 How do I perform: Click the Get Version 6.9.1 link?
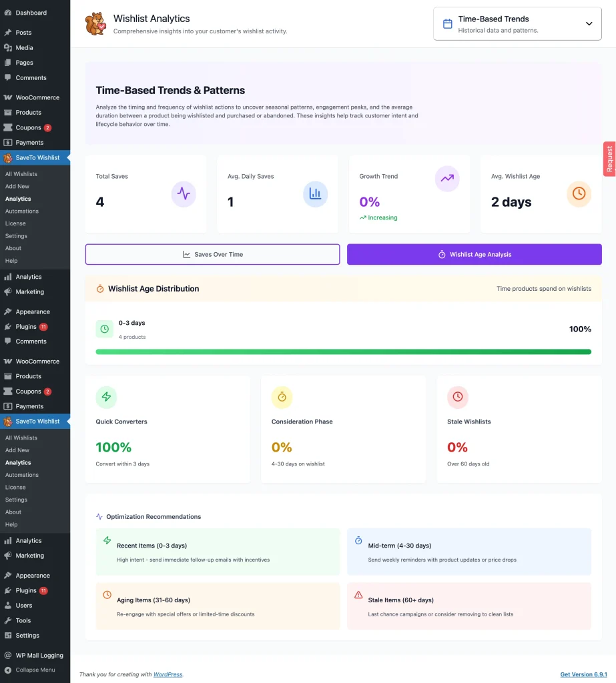(583, 674)
